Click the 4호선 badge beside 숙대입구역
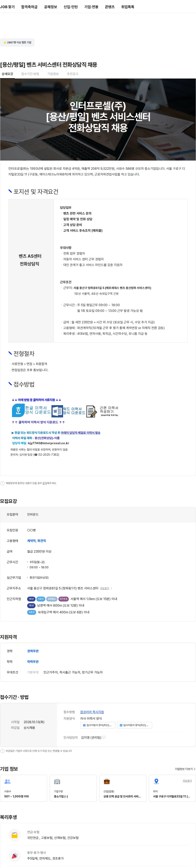196x868 pixels. pos(32,612)
